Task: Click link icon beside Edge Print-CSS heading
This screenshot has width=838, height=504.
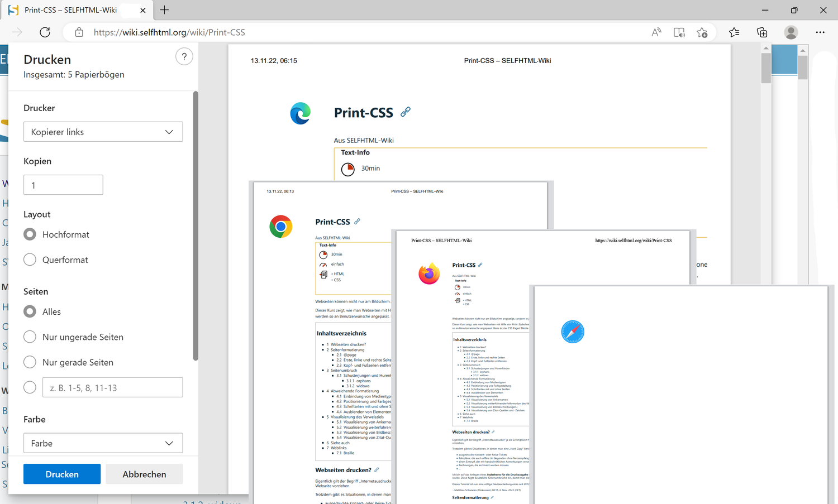Action: (406, 112)
